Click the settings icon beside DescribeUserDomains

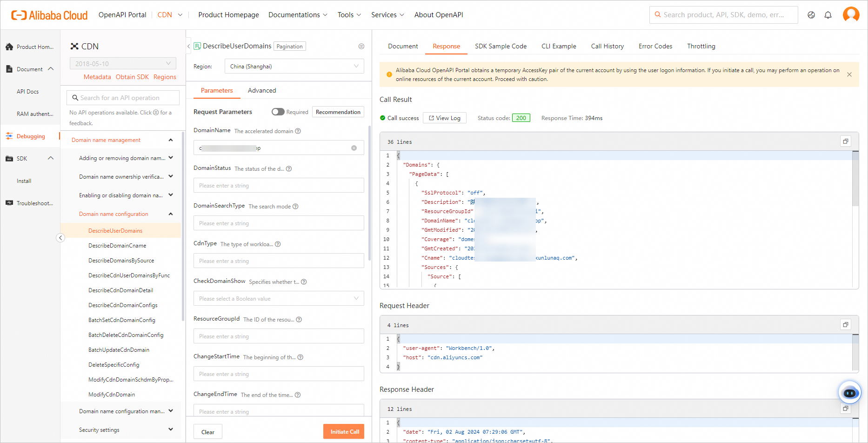click(361, 47)
